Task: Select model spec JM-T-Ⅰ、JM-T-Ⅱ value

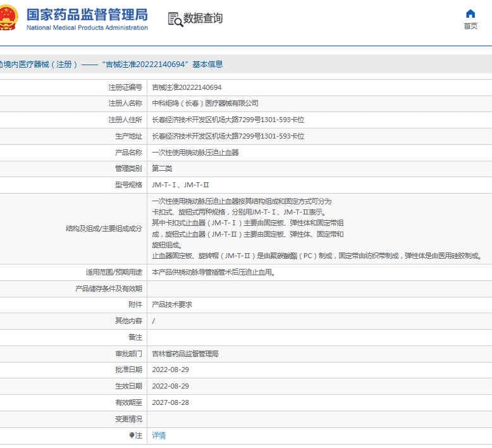Action: (x=180, y=185)
